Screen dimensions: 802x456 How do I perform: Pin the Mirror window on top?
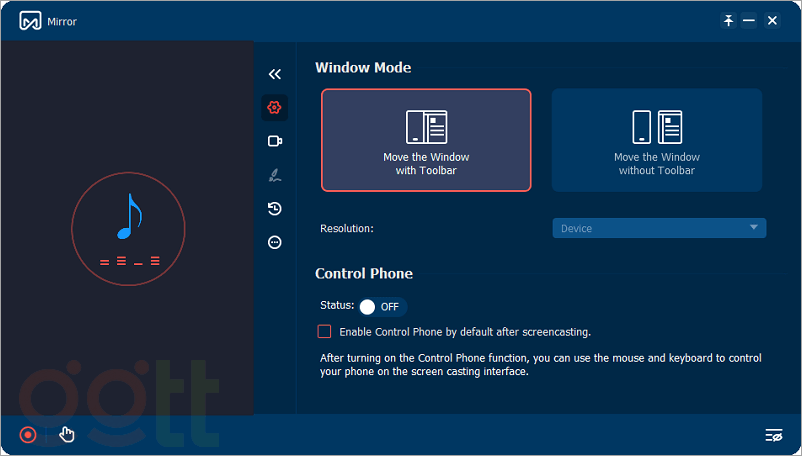[728, 21]
